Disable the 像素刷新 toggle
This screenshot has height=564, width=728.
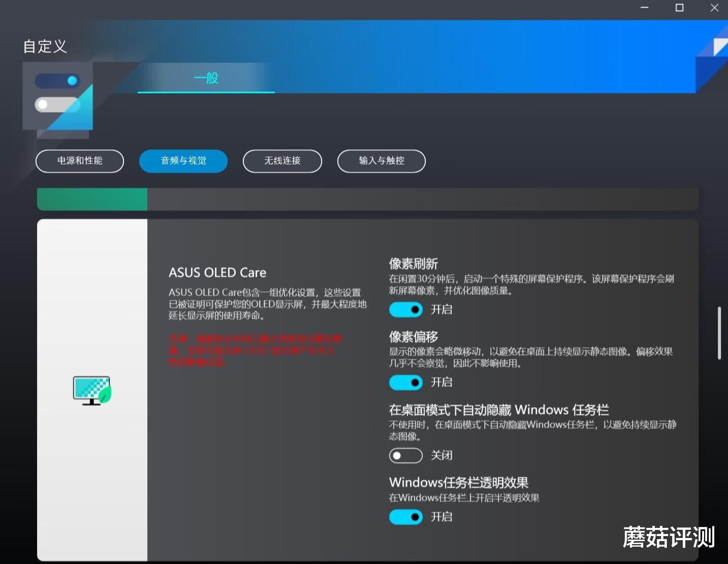[405, 309]
